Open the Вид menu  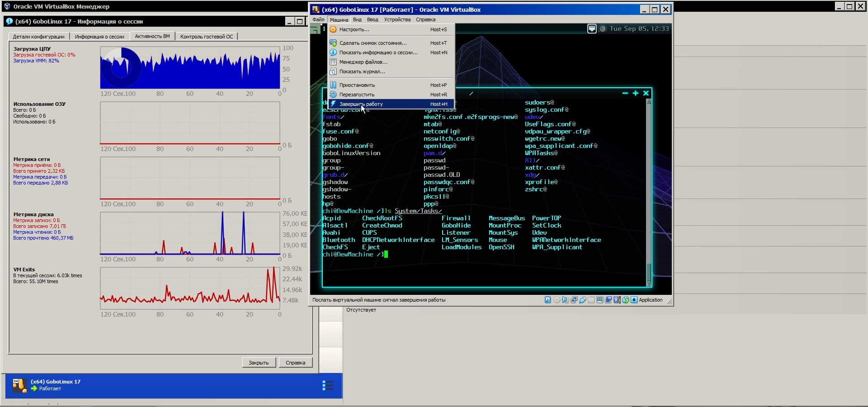click(x=357, y=19)
